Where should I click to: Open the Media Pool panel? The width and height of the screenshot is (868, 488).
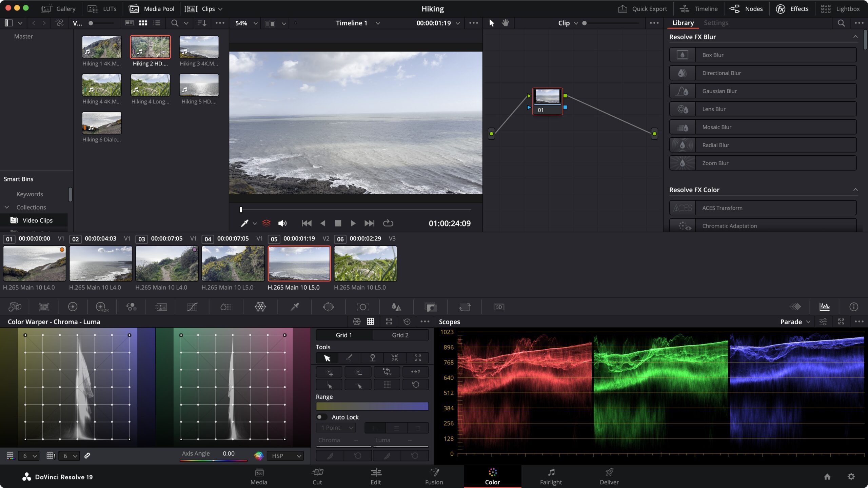click(152, 8)
